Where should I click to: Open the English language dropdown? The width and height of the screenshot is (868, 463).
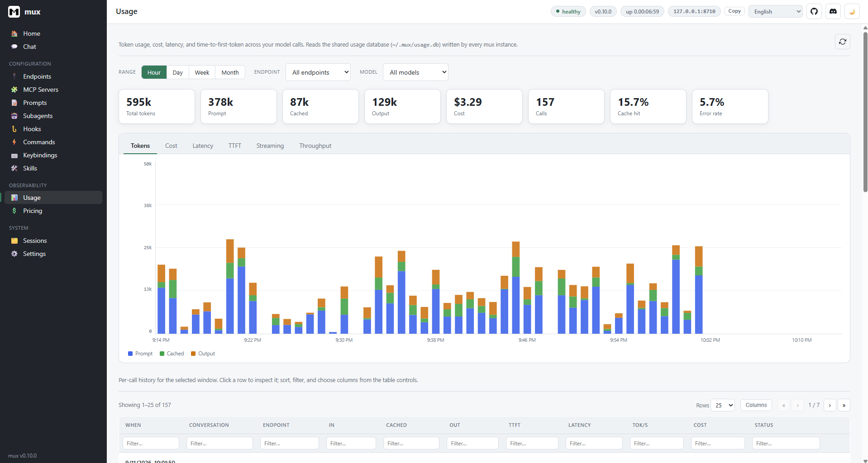[x=776, y=11]
